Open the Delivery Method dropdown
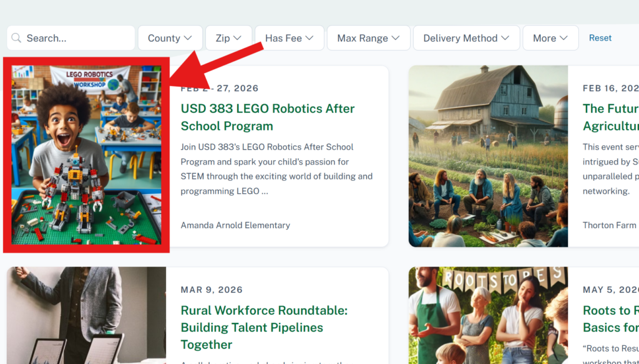Screen dimensions: 639x364 (466, 38)
